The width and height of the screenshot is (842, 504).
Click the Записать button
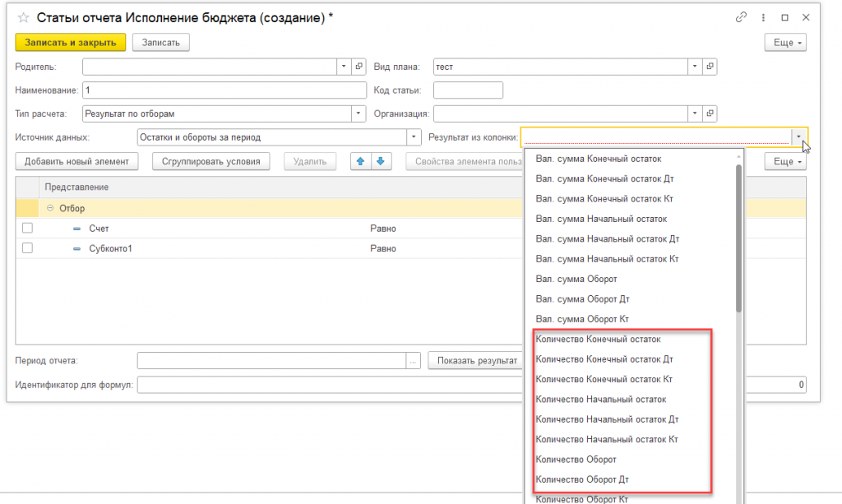(160, 43)
